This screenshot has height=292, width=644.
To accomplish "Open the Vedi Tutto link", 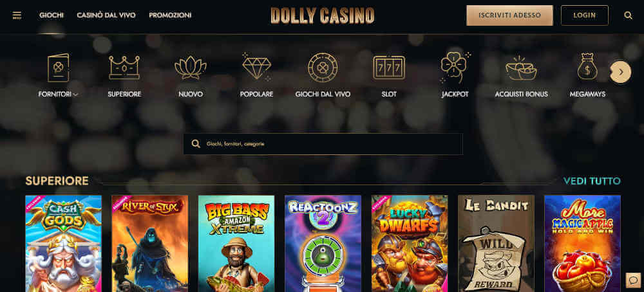I will [x=592, y=181].
